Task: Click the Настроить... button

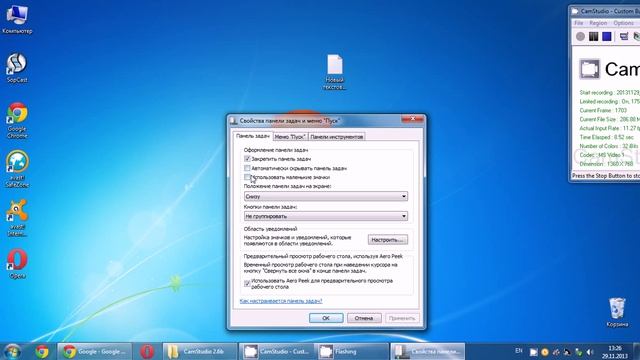Action: pos(387,240)
